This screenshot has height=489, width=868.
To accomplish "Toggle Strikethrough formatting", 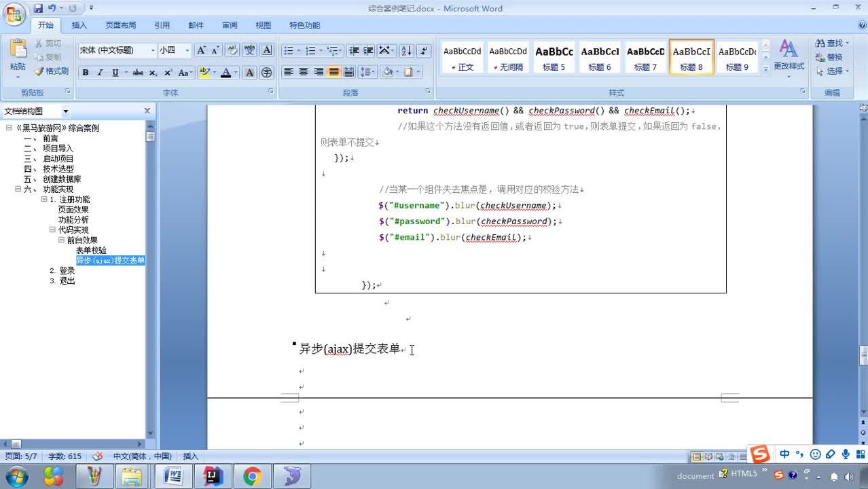I will tap(138, 73).
